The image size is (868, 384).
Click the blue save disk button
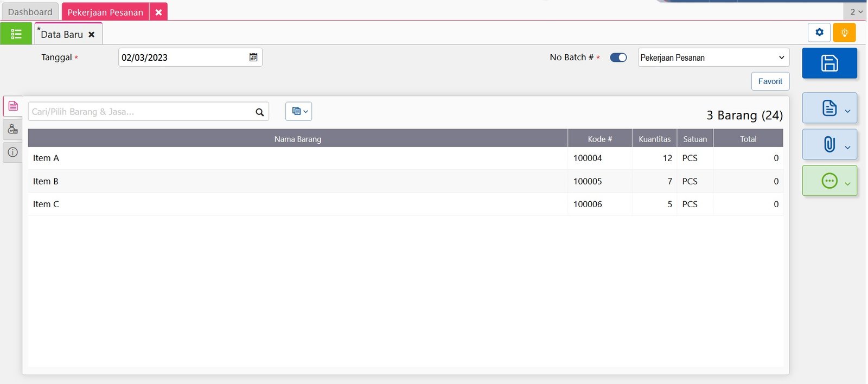click(829, 63)
